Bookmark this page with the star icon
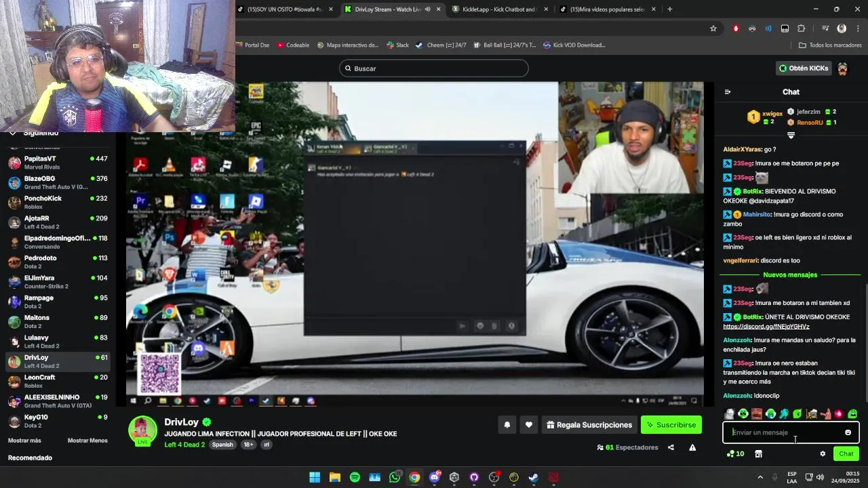 pyautogui.click(x=713, y=28)
